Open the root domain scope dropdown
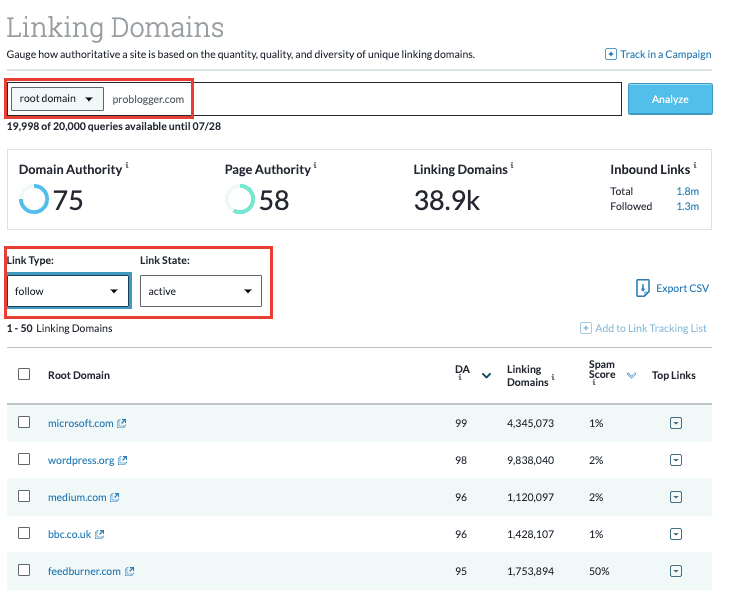The image size is (751, 595). pos(57,99)
